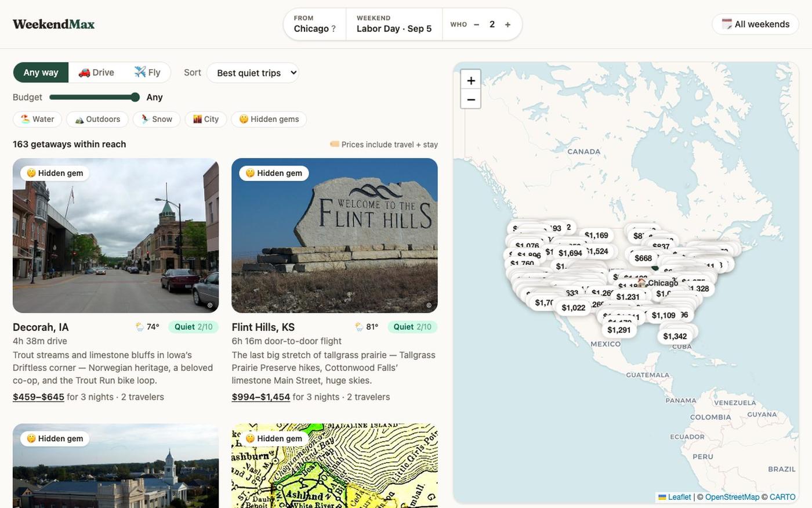
Task: Open the Decorah street photo
Action: (116, 236)
